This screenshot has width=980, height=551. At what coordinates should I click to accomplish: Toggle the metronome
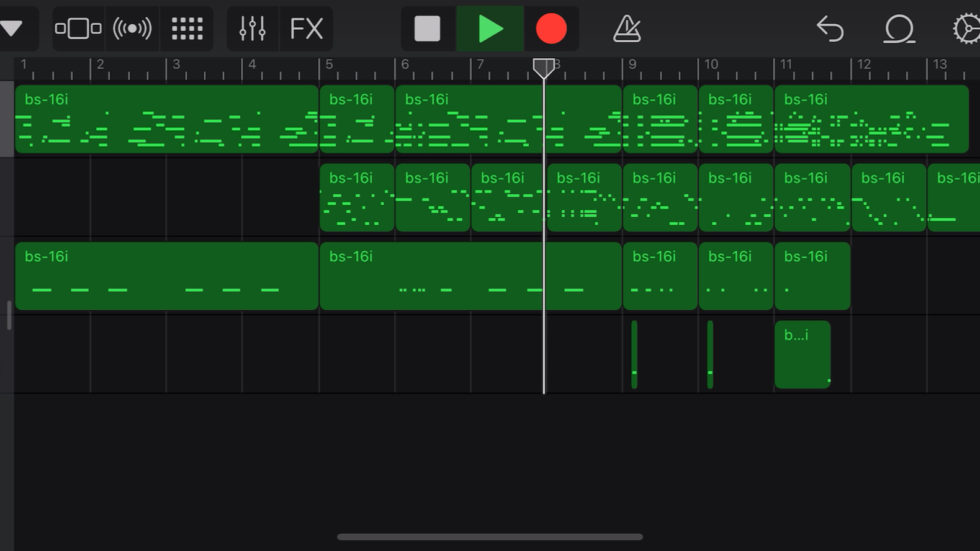click(627, 29)
